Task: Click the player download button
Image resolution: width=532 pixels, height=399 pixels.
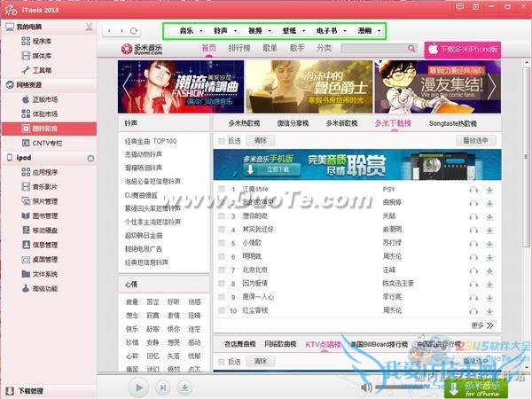Action: [184, 387]
